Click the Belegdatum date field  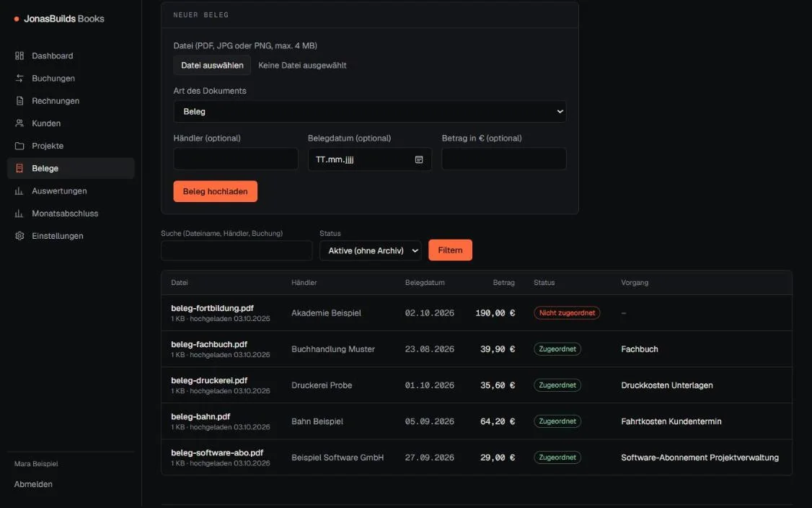[x=370, y=159]
